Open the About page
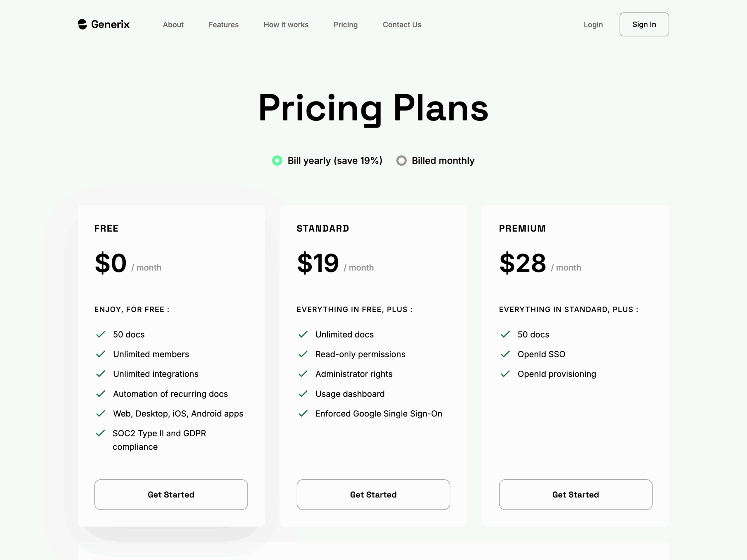The image size is (747, 560). click(x=173, y=24)
